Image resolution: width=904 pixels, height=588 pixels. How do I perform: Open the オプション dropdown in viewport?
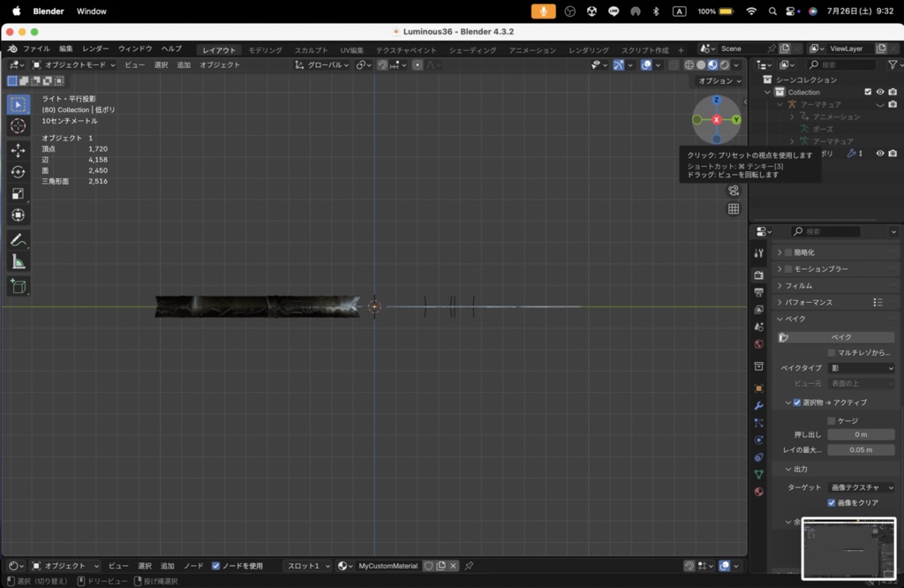[719, 80]
